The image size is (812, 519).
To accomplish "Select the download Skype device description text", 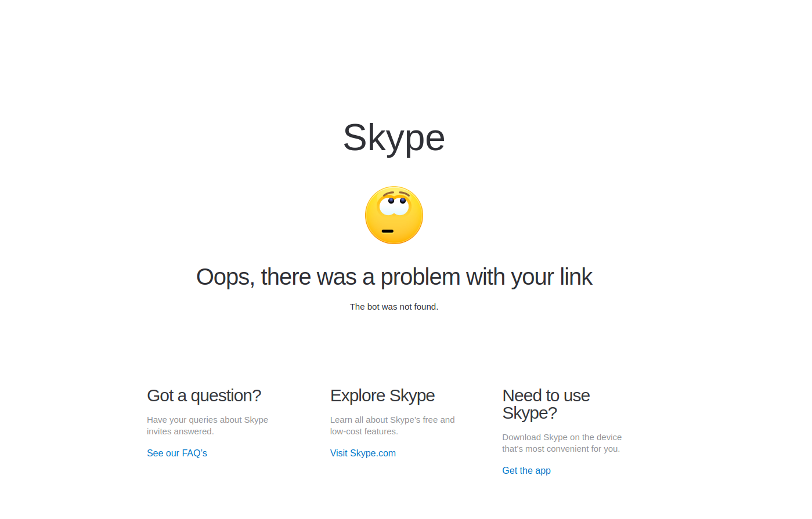I will pos(562,442).
